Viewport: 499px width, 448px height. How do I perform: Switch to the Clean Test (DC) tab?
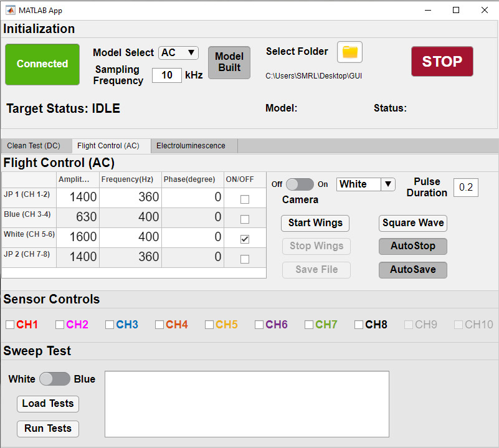coord(35,145)
